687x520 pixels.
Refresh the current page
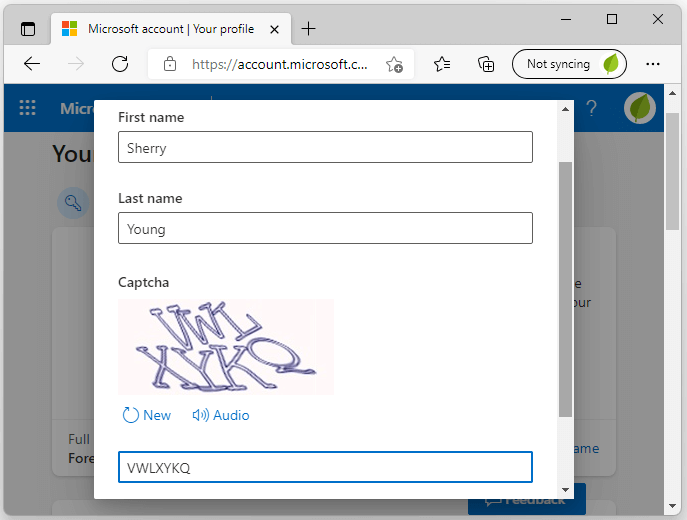tap(120, 64)
